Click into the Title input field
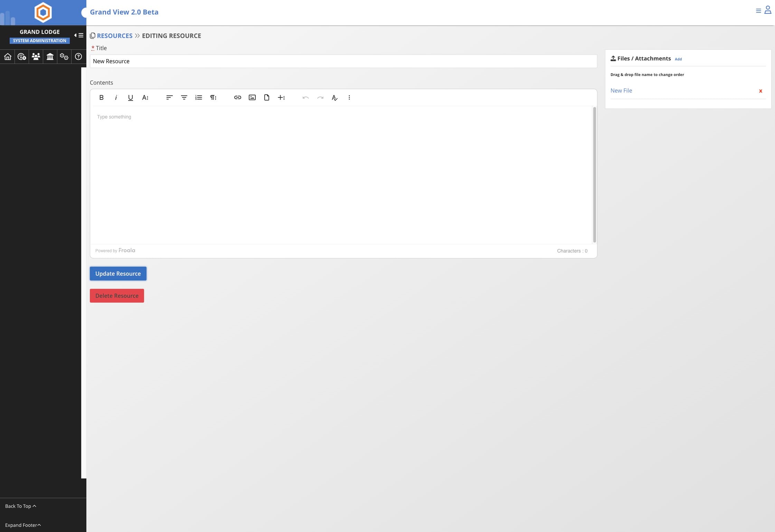The width and height of the screenshot is (775, 532). pos(343,61)
